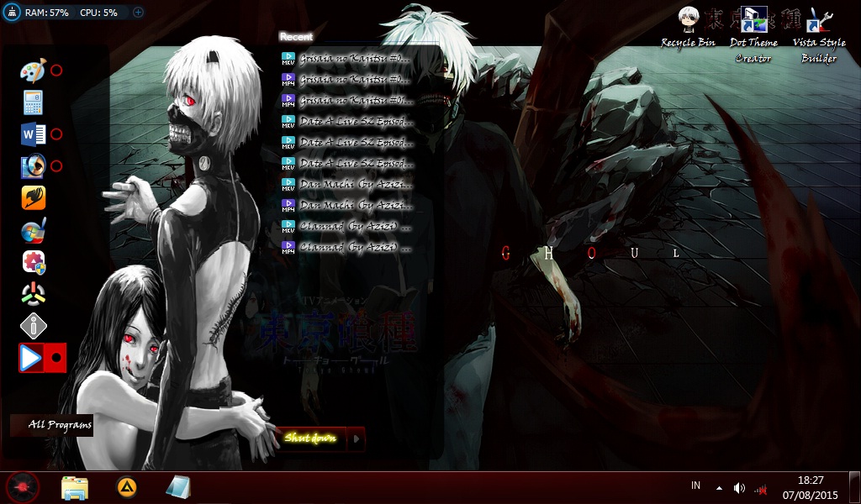Launch the Calculator app

33,102
